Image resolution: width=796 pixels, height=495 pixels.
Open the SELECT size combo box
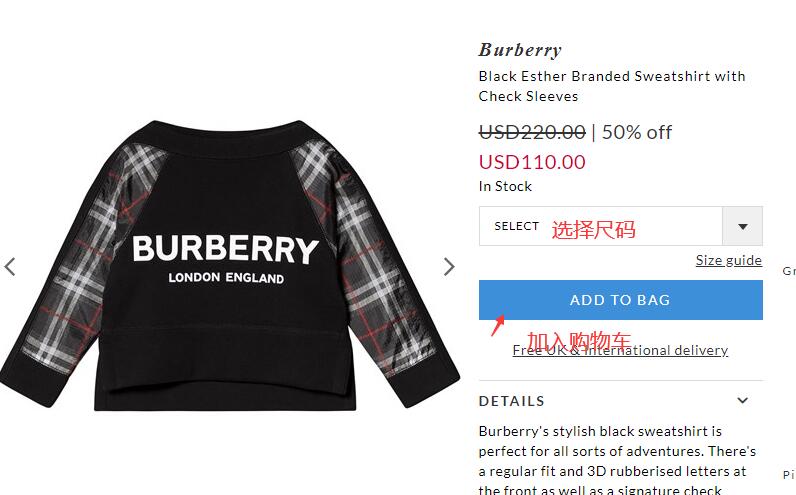pos(620,226)
